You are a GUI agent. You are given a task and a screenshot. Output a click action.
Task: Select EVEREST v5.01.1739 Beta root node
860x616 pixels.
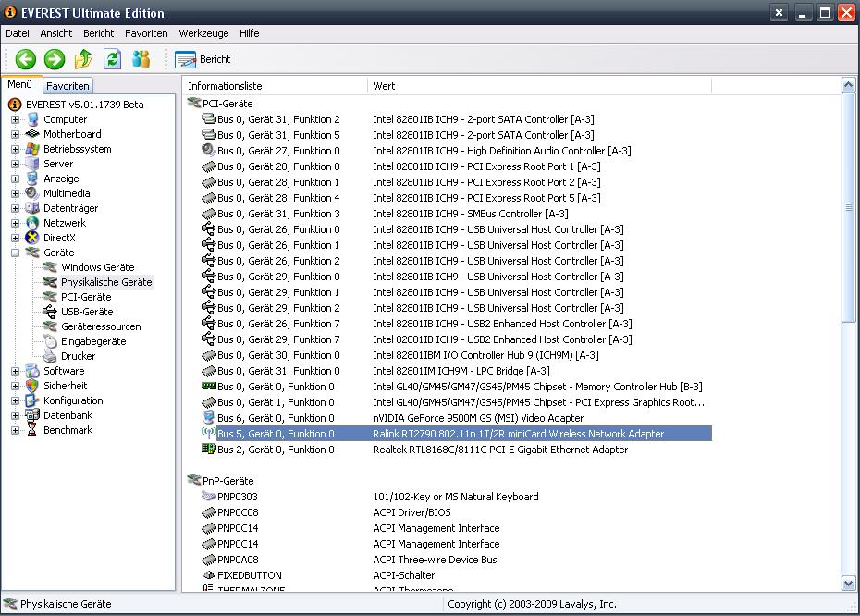click(84, 105)
